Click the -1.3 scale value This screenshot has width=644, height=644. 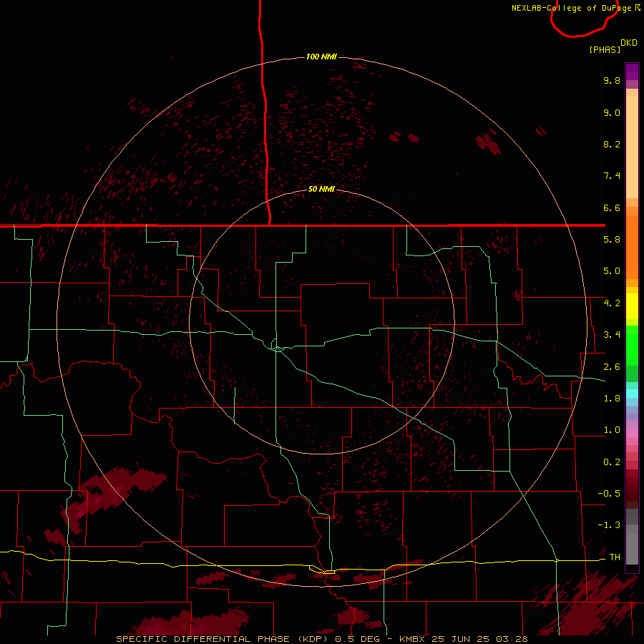[609, 525]
